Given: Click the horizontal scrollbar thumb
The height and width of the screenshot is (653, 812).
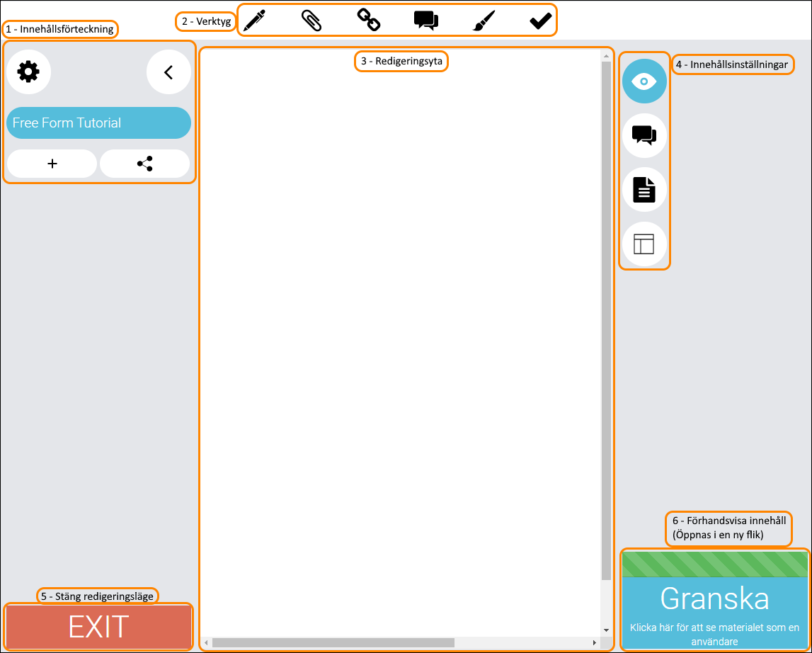Looking at the screenshot, I should point(333,642).
